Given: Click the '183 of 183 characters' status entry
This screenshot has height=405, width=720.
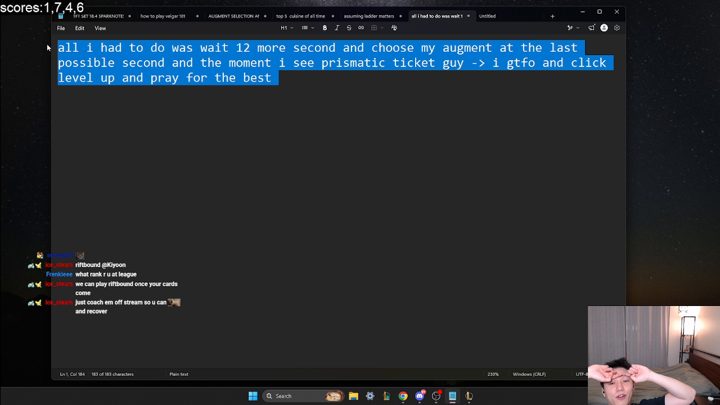Looking at the screenshot, I should pos(112,374).
